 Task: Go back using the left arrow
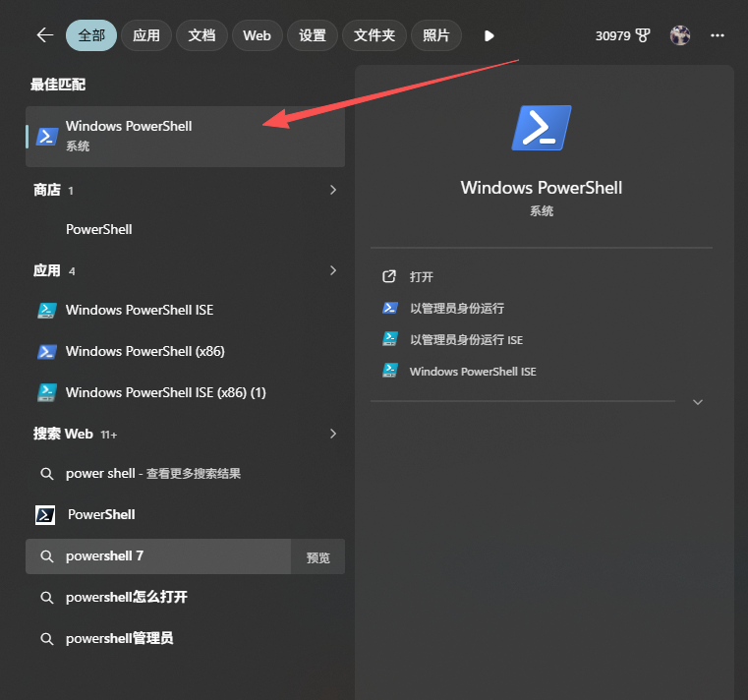[45, 35]
